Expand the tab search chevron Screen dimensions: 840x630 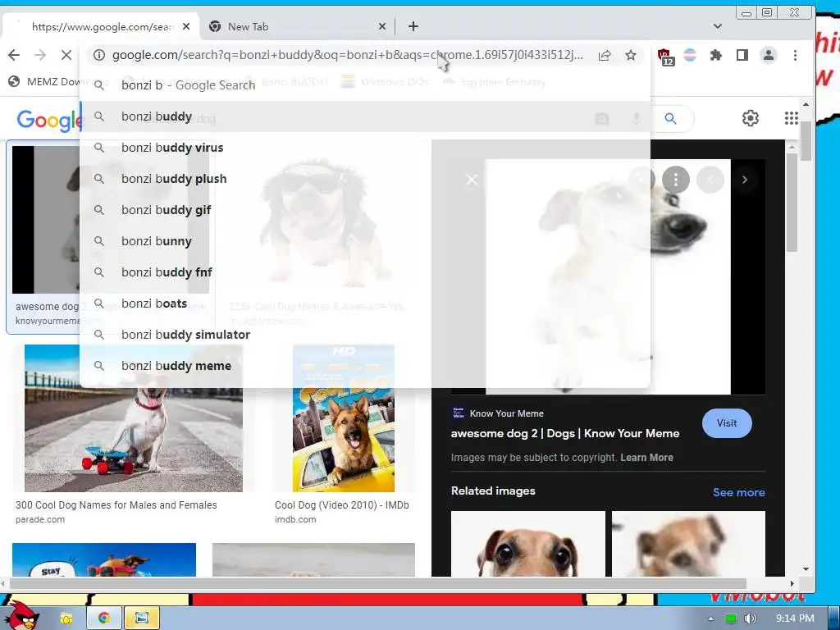(718, 25)
